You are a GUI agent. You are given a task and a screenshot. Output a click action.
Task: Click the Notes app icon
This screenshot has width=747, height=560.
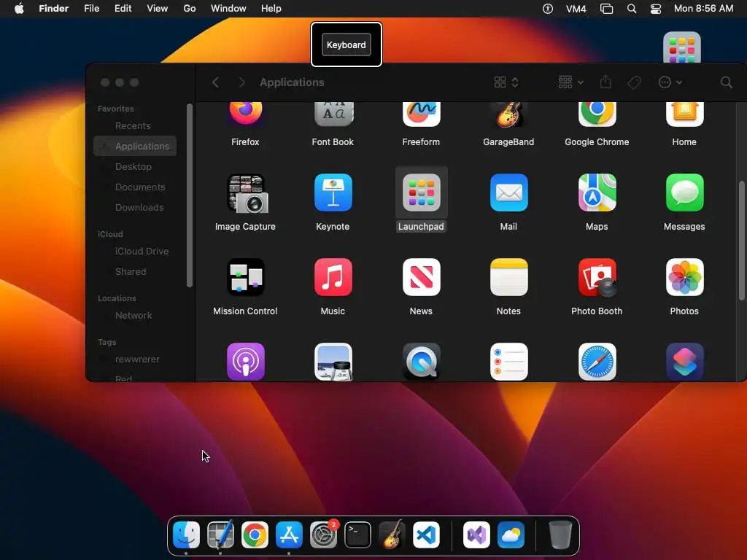click(x=508, y=277)
